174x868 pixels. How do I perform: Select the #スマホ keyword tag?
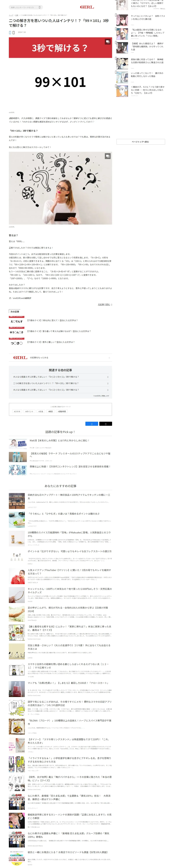point(17,411)
